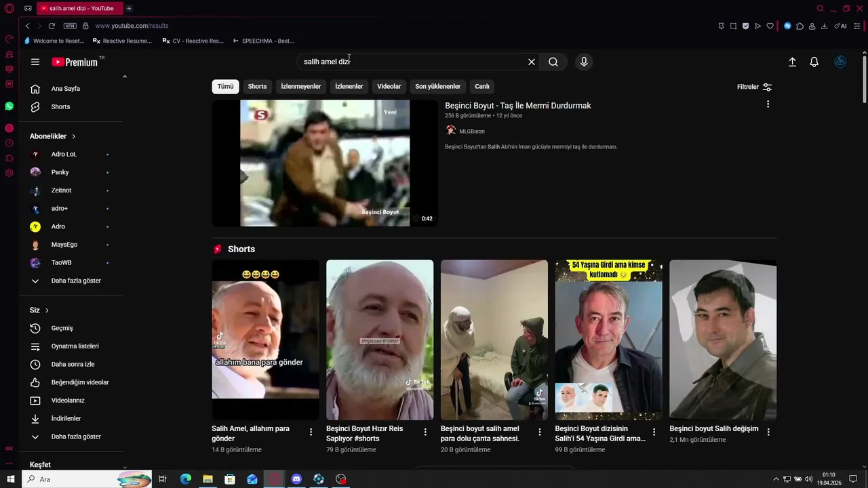Viewport: 868px width, 488px height.
Task: Open the YouTube account avatar menu
Action: pos(840,62)
